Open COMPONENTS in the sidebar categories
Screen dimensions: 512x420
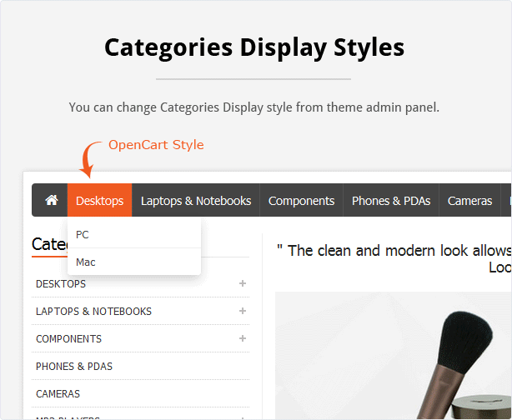(x=68, y=338)
